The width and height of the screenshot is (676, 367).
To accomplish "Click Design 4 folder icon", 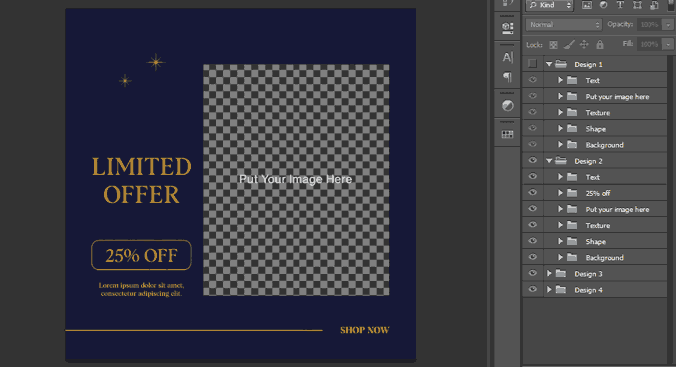I will click(560, 290).
